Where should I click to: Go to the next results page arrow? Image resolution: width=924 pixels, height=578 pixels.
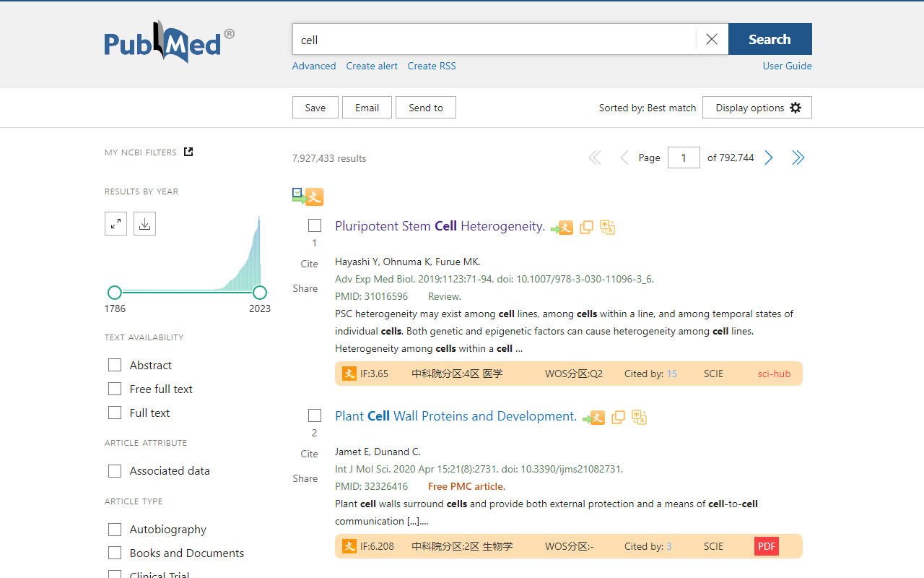(x=769, y=158)
